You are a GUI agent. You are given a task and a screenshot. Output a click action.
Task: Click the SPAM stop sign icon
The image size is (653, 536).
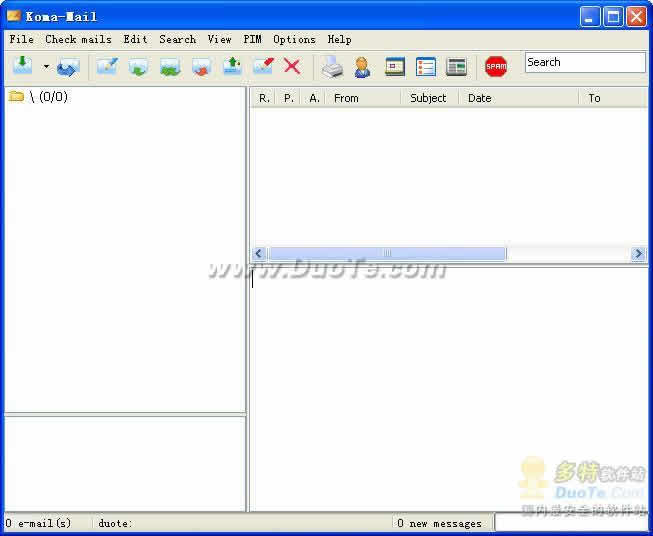coord(496,67)
